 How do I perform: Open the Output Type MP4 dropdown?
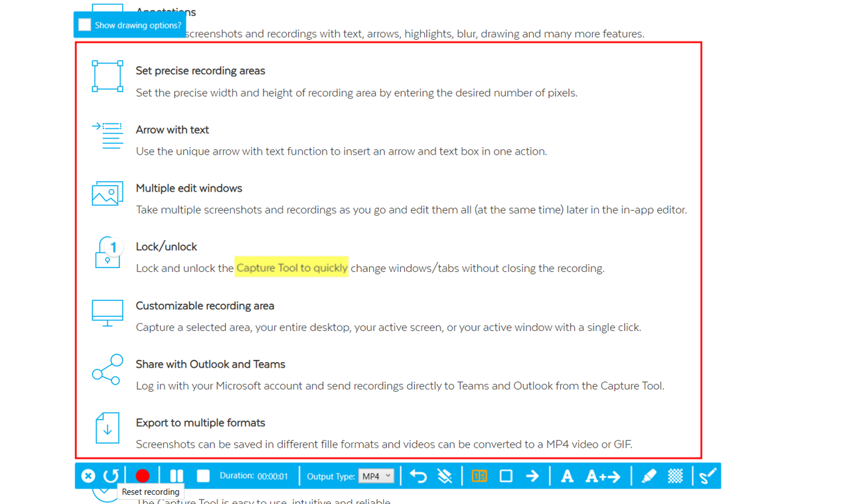click(376, 476)
